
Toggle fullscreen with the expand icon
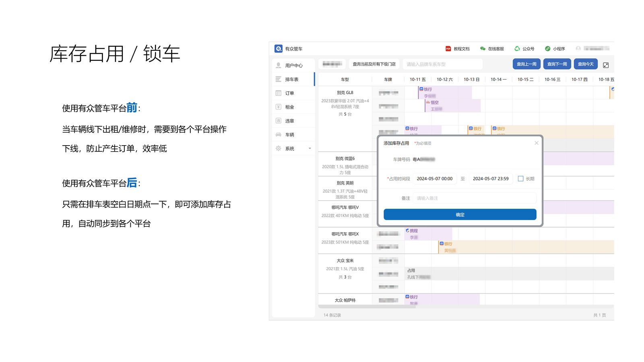(606, 64)
